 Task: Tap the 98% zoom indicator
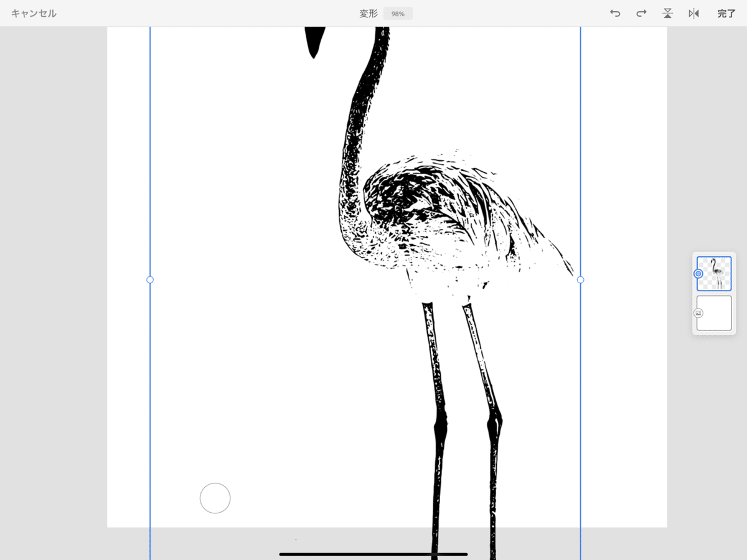(398, 14)
